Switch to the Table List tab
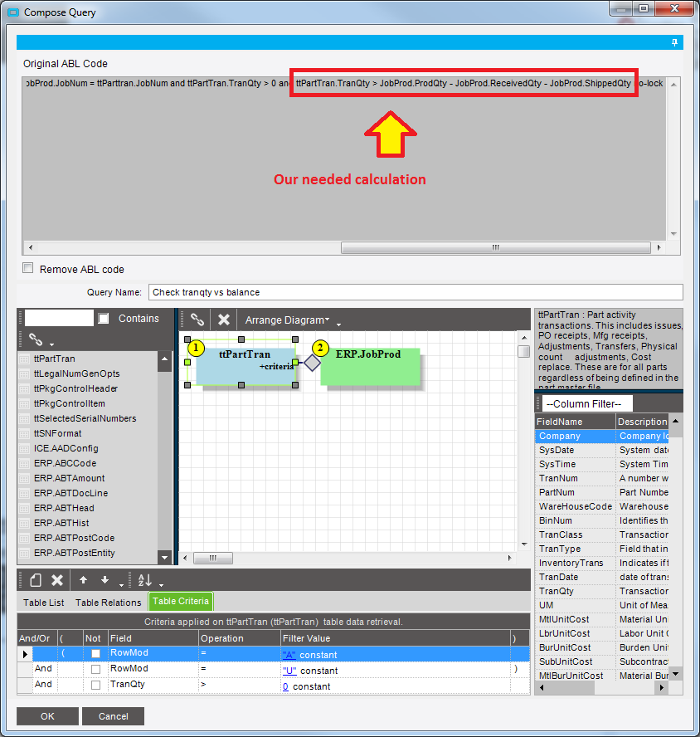 pos(44,603)
